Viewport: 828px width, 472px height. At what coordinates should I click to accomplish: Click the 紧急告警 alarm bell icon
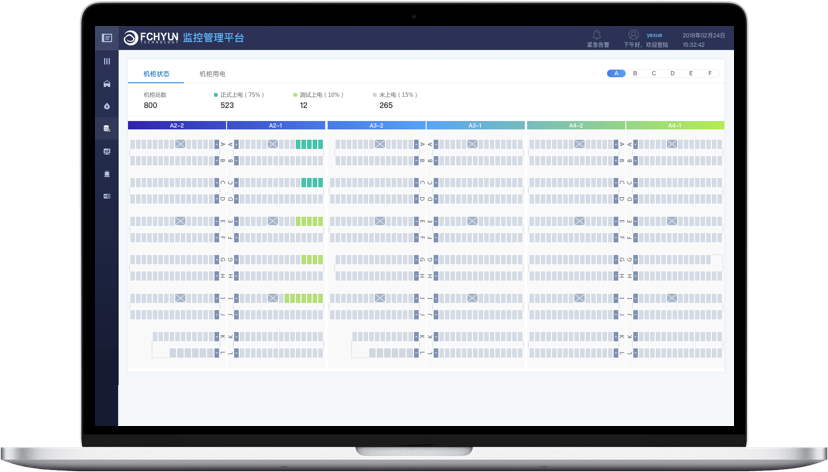point(597,35)
